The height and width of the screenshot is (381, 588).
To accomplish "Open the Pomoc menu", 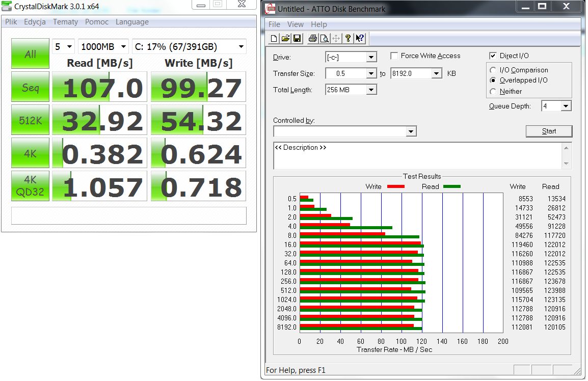I will 97,22.
